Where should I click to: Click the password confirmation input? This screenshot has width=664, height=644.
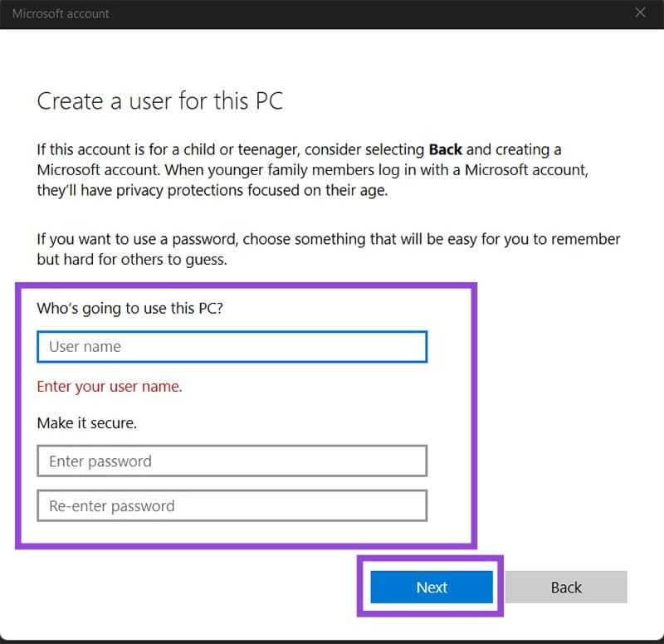pyautogui.click(x=231, y=505)
